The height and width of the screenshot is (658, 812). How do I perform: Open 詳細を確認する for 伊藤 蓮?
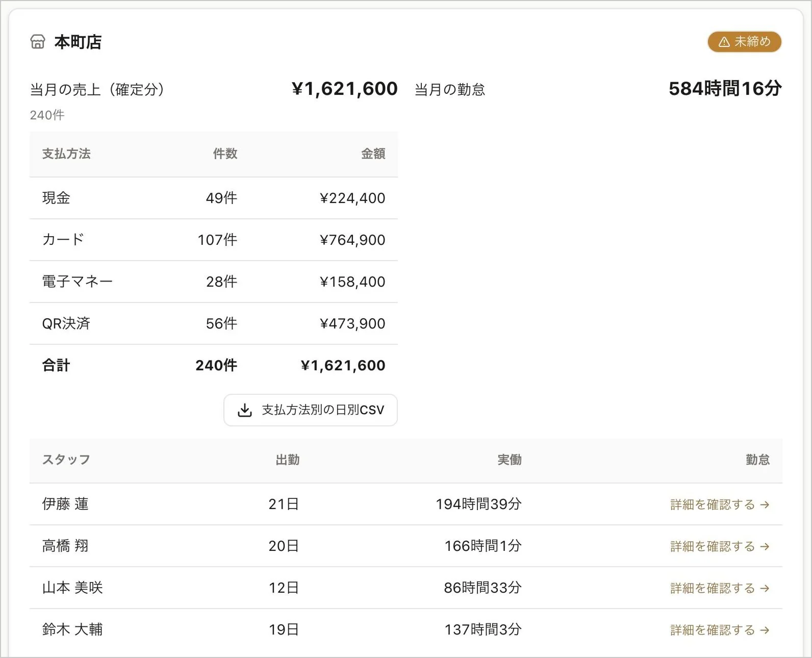point(720,505)
